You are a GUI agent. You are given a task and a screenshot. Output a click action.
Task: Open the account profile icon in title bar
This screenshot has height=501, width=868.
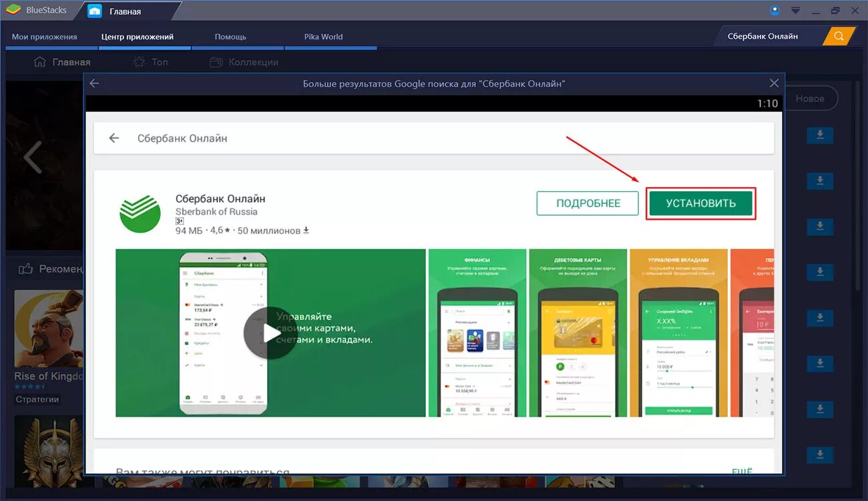click(775, 10)
